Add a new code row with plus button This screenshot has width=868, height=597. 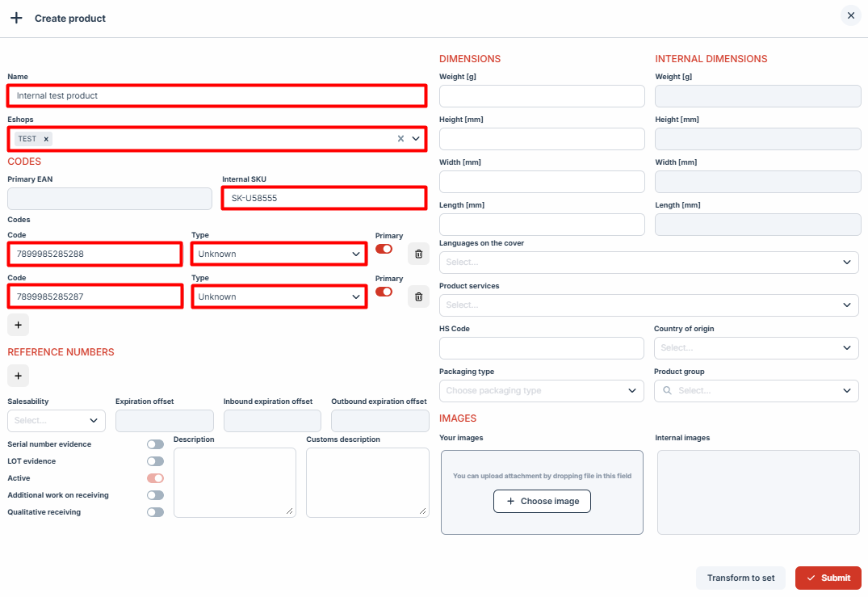18,325
